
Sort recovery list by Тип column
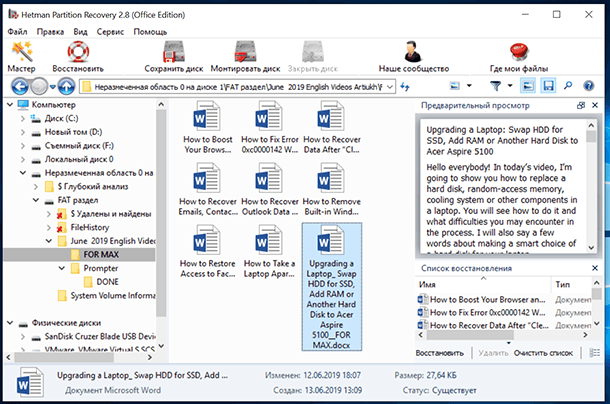(571, 285)
